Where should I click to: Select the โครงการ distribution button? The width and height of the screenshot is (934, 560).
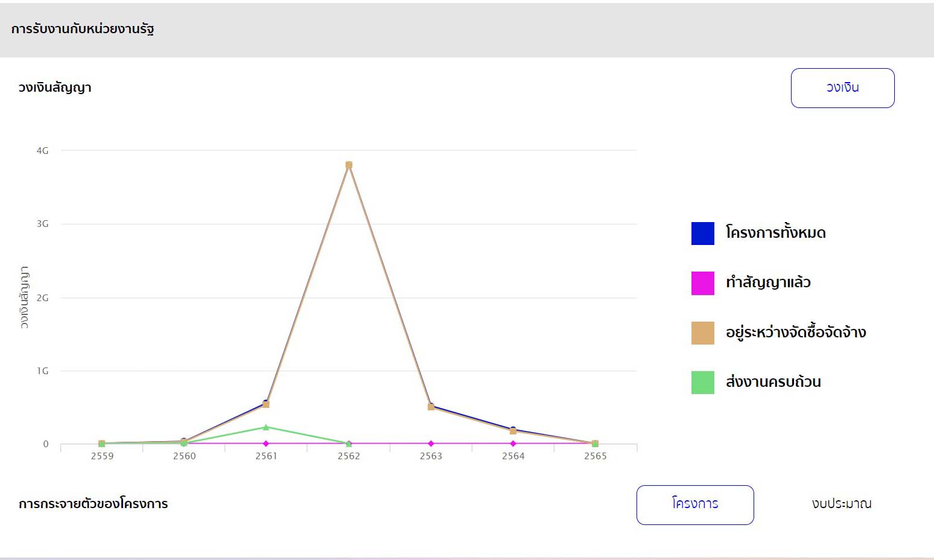coord(694,504)
